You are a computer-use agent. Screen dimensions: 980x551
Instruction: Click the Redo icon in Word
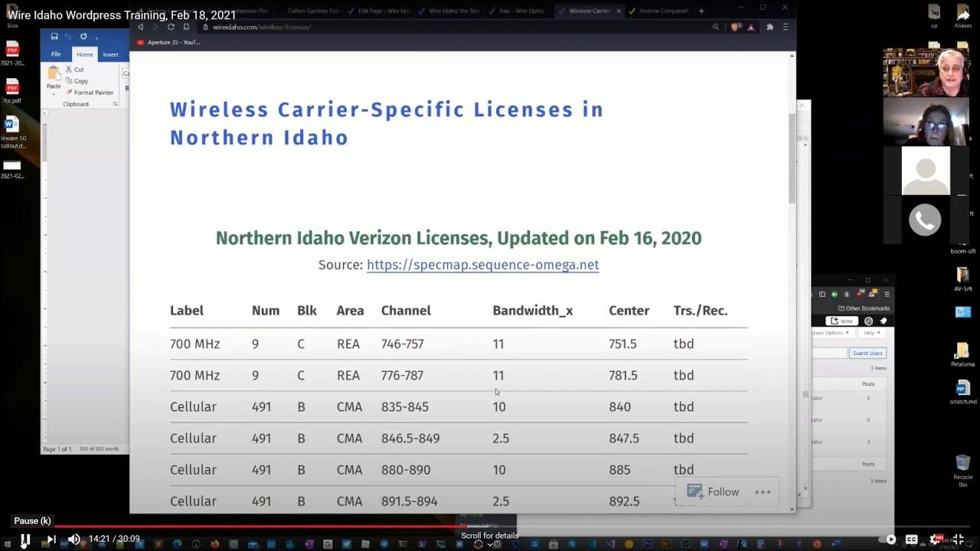(x=83, y=37)
